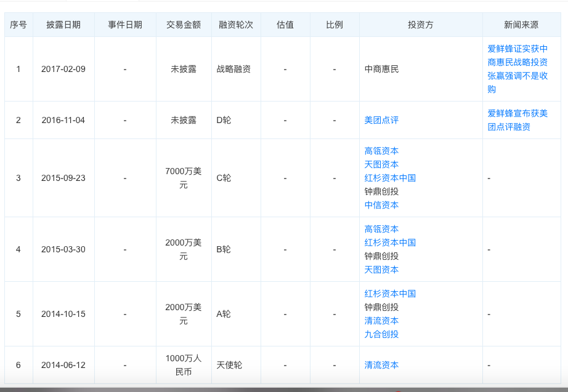Click 天图资本 in the B轮 row

click(x=381, y=270)
